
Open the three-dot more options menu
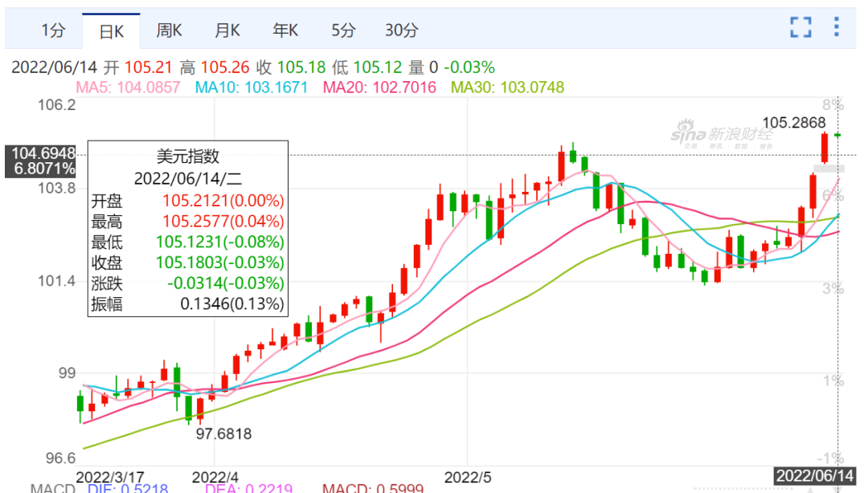coord(837,26)
